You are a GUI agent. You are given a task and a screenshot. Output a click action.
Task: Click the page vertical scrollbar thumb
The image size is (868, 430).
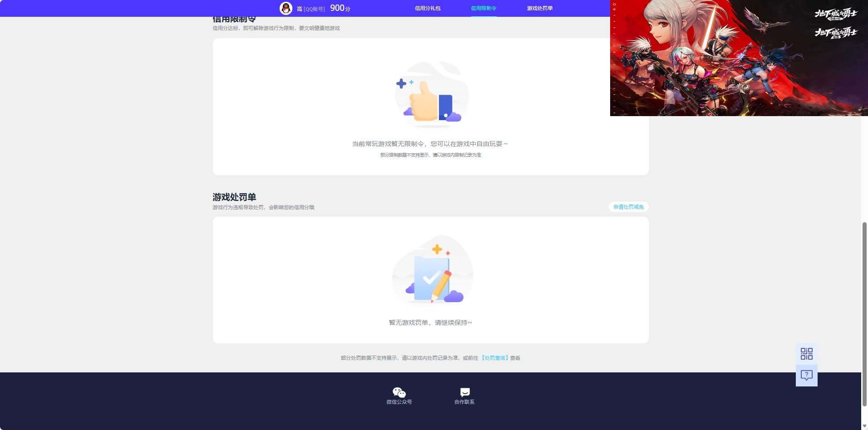point(864,314)
